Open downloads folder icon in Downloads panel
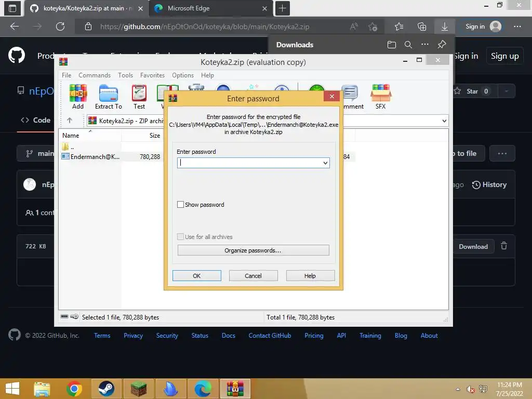Image resolution: width=532 pixels, height=399 pixels. pos(392,45)
